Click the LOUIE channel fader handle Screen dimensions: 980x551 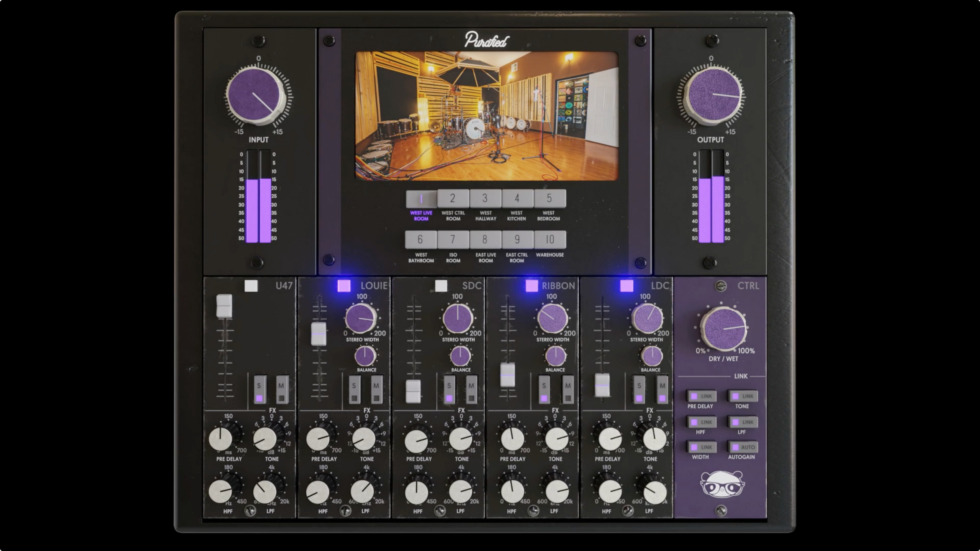coord(319,334)
